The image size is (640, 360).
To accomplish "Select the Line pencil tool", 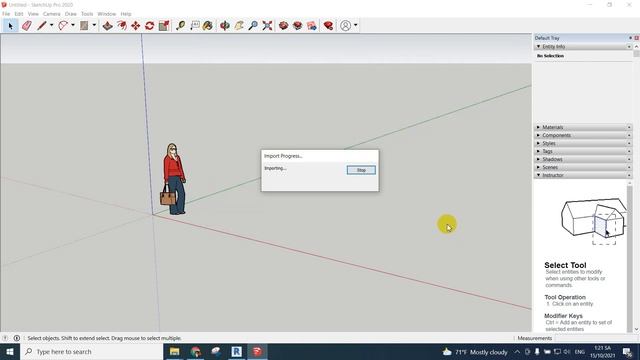I will [42, 26].
